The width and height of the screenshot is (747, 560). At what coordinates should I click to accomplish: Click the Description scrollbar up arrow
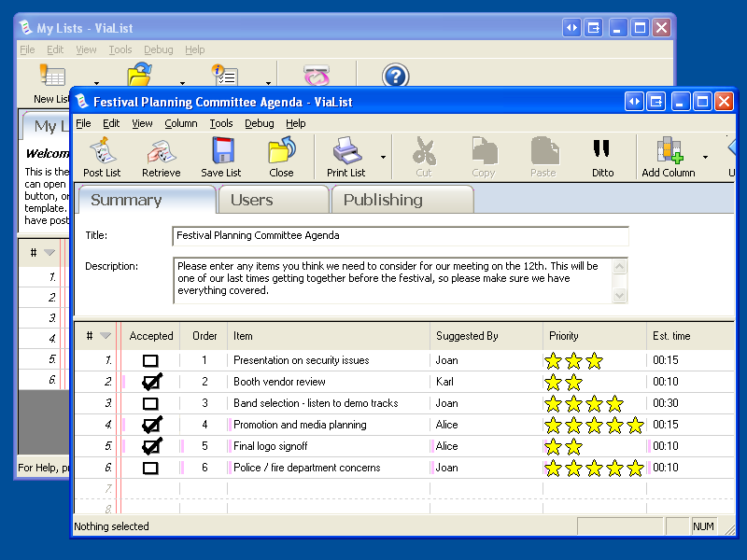[x=619, y=266]
